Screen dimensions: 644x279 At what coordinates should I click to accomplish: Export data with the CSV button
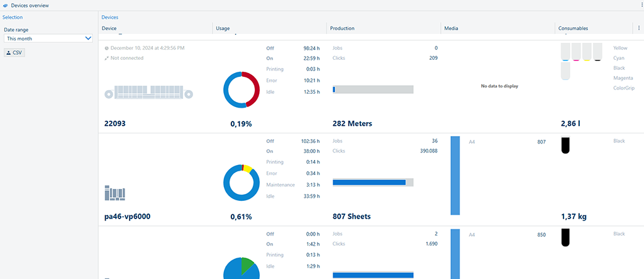tap(14, 53)
